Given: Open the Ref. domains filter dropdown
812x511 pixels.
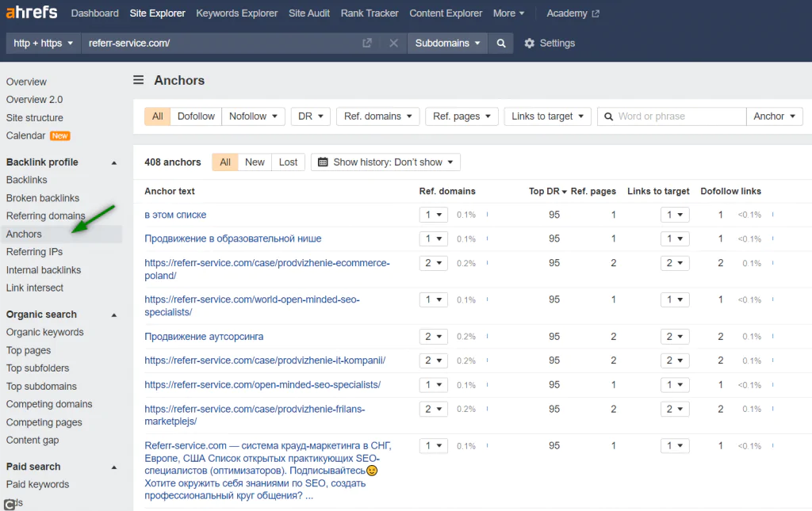Looking at the screenshot, I should click(x=378, y=116).
